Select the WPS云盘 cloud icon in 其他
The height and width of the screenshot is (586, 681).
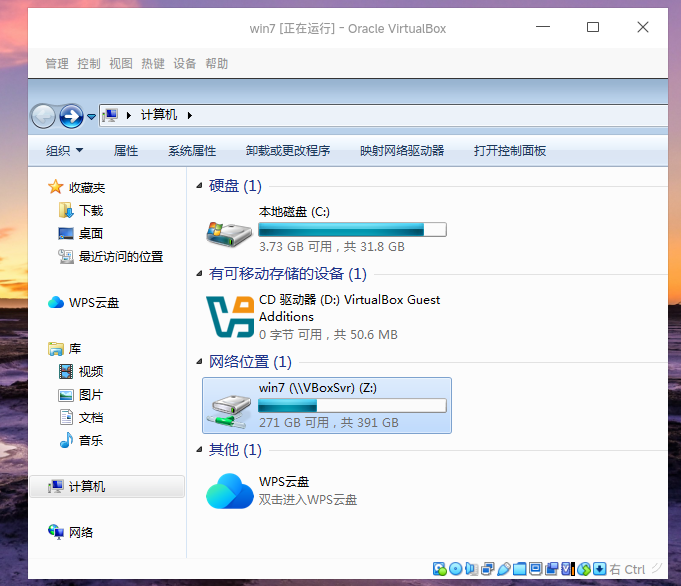(x=230, y=491)
